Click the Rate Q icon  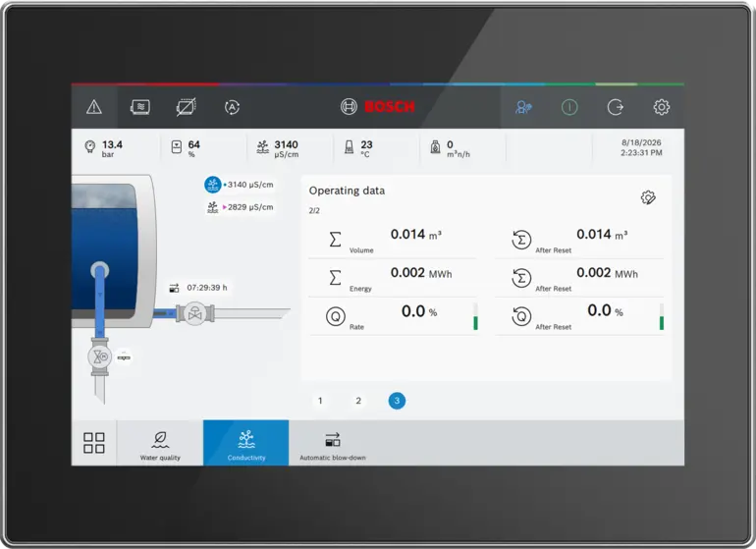(x=336, y=316)
